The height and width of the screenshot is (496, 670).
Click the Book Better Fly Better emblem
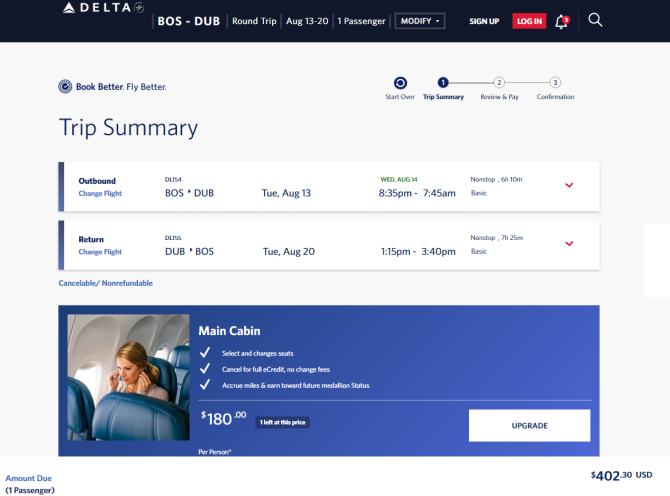pos(65,87)
